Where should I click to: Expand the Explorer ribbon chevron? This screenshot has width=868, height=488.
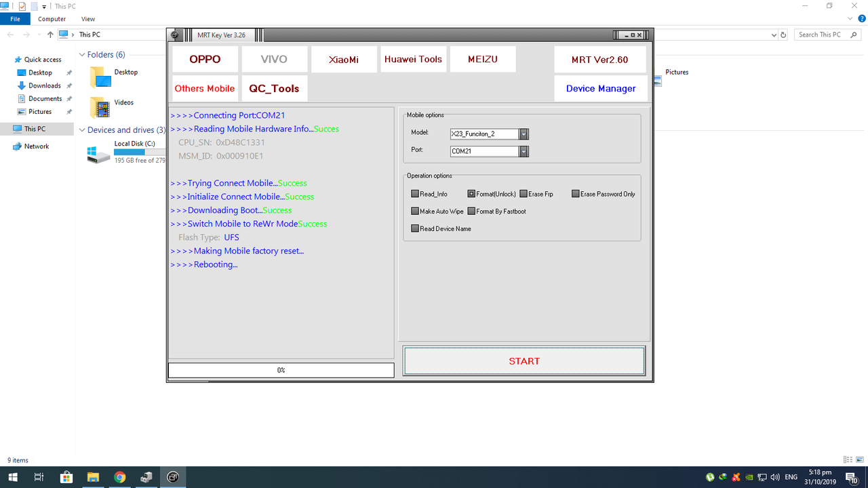pos(850,19)
